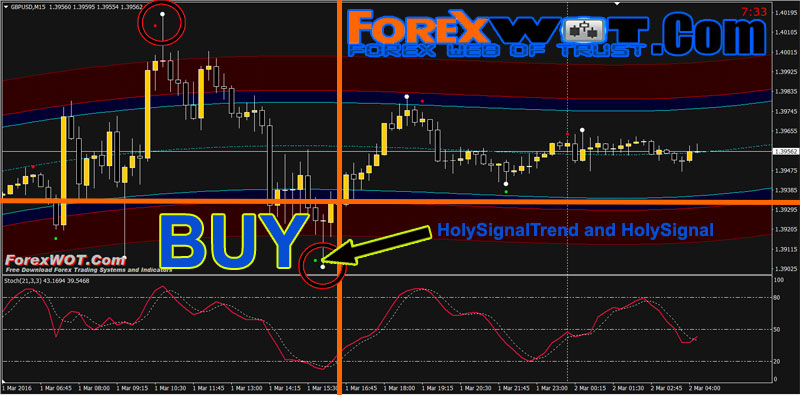The width and height of the screenshot is (800, 395).
Task: Click the stochastic scale level 100
Action: (x=779, y=281)
